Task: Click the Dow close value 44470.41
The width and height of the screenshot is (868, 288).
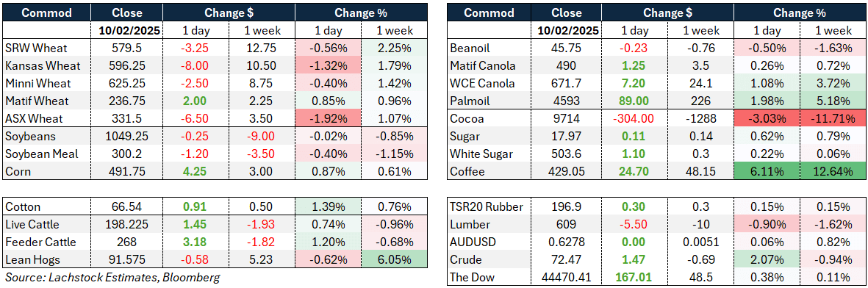Action: click(x=567, y=277)
